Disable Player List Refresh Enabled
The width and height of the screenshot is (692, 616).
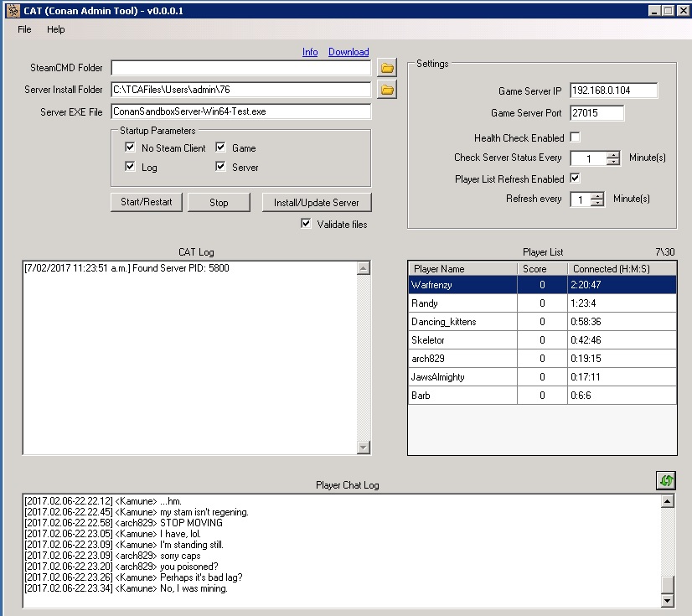click(x=575, y=179)
